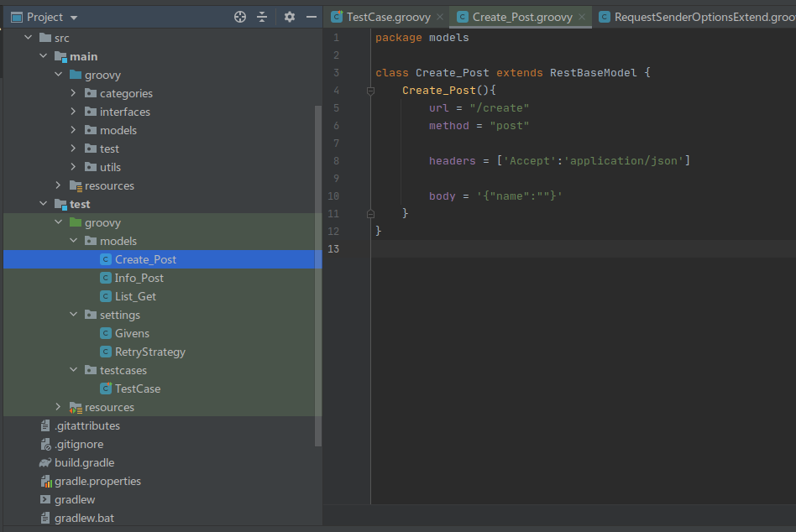796x532 pixels.
Task: Click the Collapse All icon in Project panel
Action: [262, 18]
